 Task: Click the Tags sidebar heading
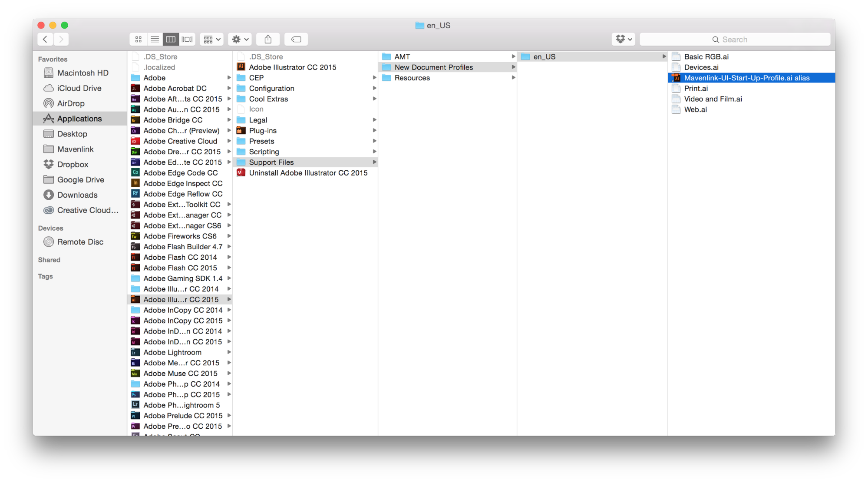(x=46, y=276)
